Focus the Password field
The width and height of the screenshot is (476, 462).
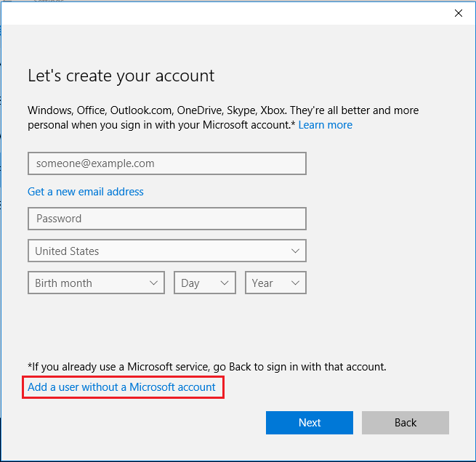click(167, 219)
